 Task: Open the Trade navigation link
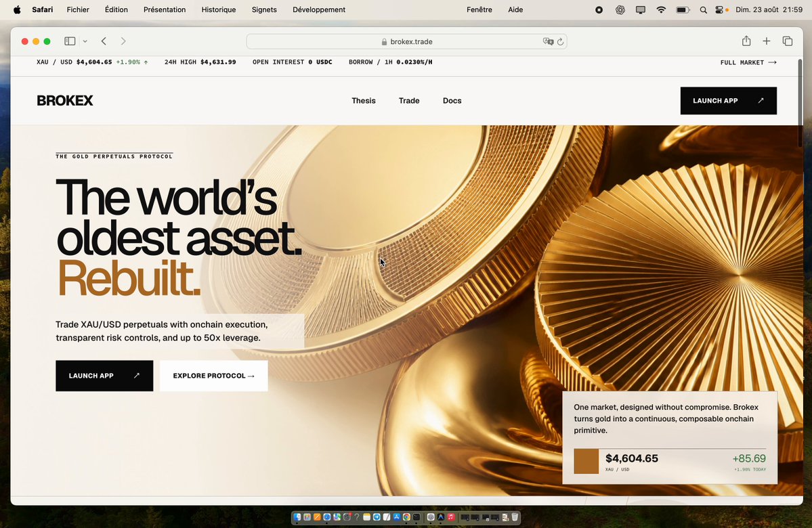(x=409, y=100)
